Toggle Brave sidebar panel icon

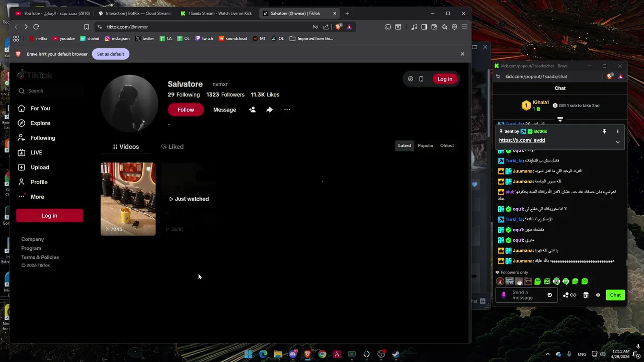(x=424, y=27)
